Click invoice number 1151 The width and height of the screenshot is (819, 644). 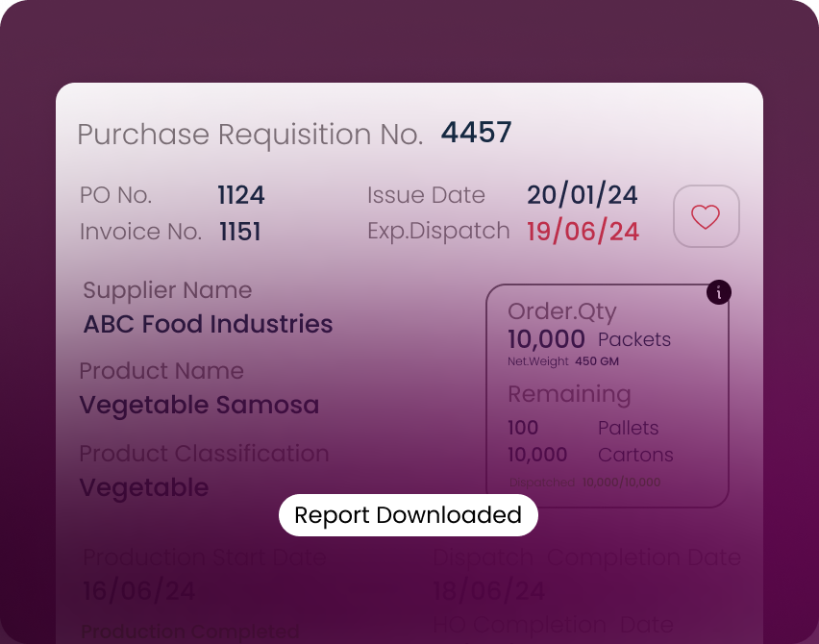[x=239, y=232]
